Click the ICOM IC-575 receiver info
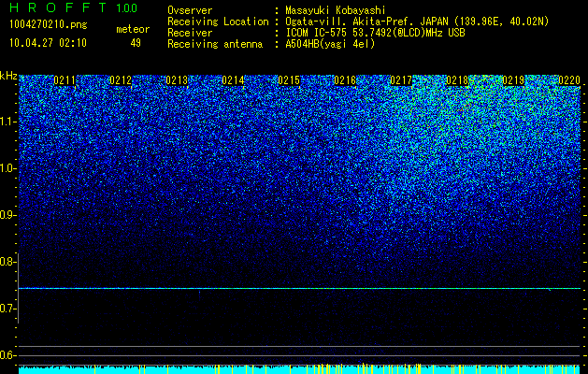Viewport: 588px width, 374px height. point(376,33)
